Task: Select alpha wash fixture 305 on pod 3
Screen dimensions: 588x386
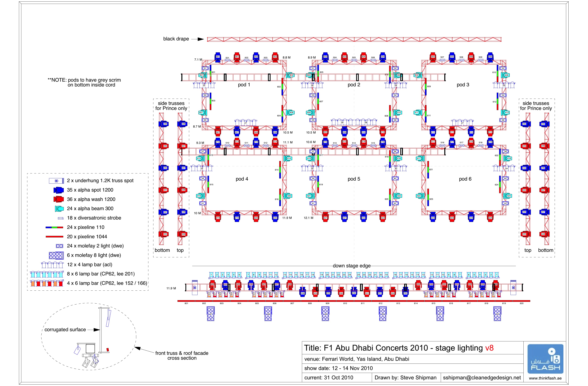Action: pyautogui.click(x=433, y=57)
